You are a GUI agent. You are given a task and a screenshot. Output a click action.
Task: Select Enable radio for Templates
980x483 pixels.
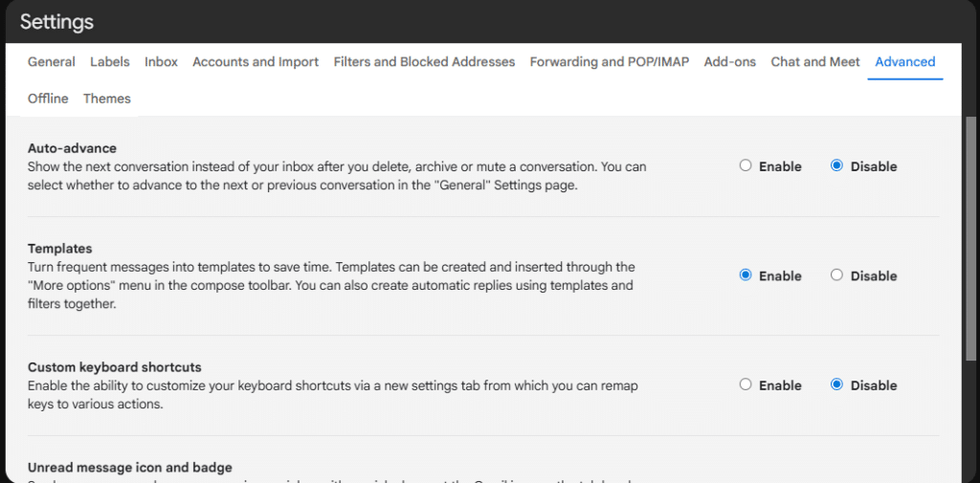pyautogui.click(x=746, y=275)
